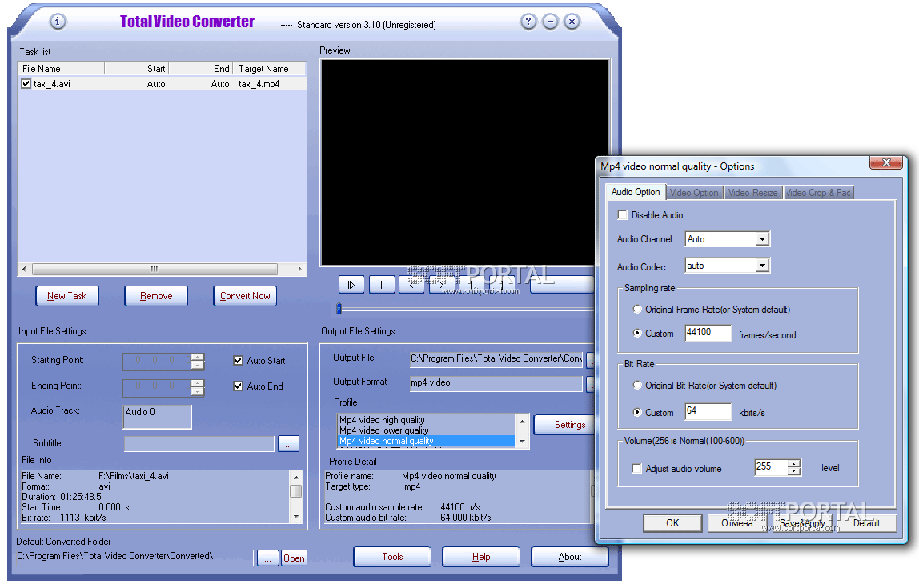This screenshot has height=588, width=919.
Task: Click the play button under preview
Action: pyautogui.click(x=351, y=285)
